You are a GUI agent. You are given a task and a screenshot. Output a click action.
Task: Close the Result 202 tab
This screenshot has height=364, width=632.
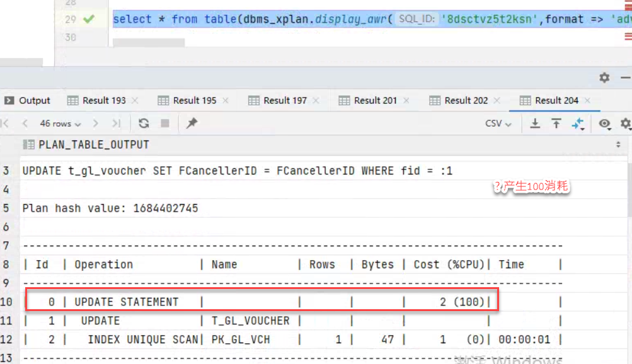pyautogui.click(x=497, y=100)
